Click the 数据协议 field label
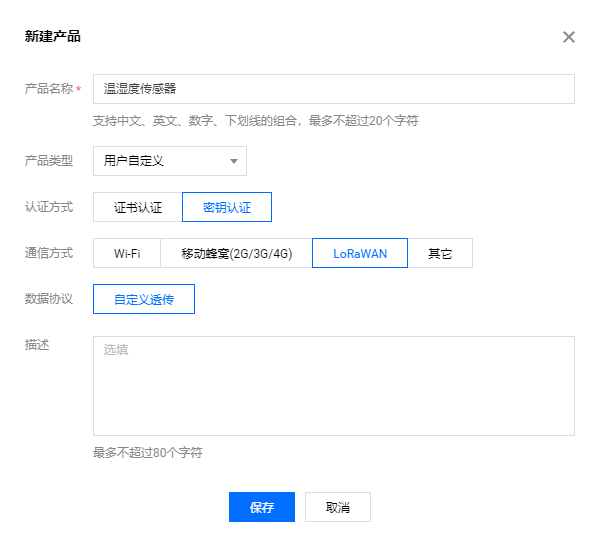This screenshot has width=599, height=547. tap(49, 299)
